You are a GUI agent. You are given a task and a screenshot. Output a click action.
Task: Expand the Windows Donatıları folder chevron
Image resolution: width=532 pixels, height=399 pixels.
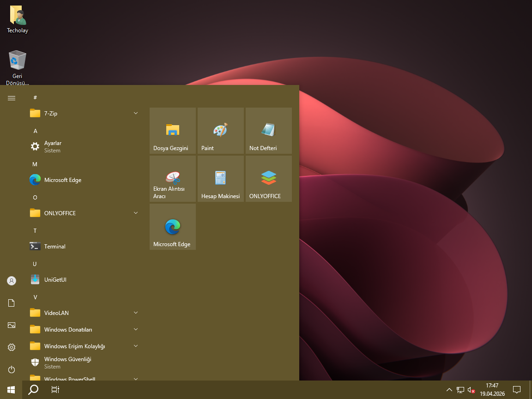coord(136,329)
